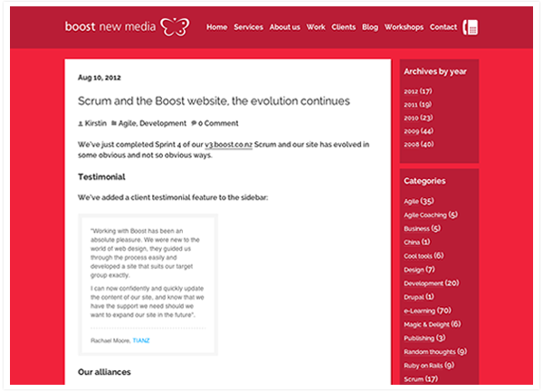This screenshot has height=392, width=543.
Task: Select Clients in the navigation
Action: [343, 27]
